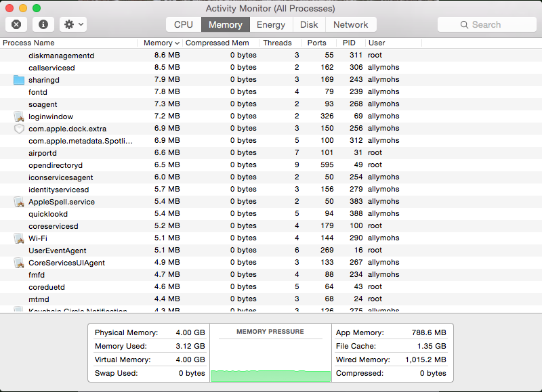Go to the Network tab
The image size is (542, 392).
tap(351, 25)
